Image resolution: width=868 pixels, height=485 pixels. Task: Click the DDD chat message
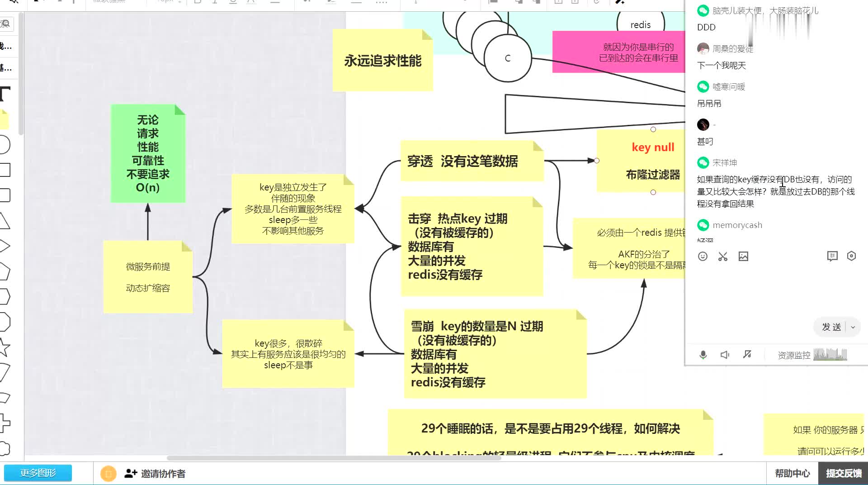pyautogui.click(x=706, y=27)
